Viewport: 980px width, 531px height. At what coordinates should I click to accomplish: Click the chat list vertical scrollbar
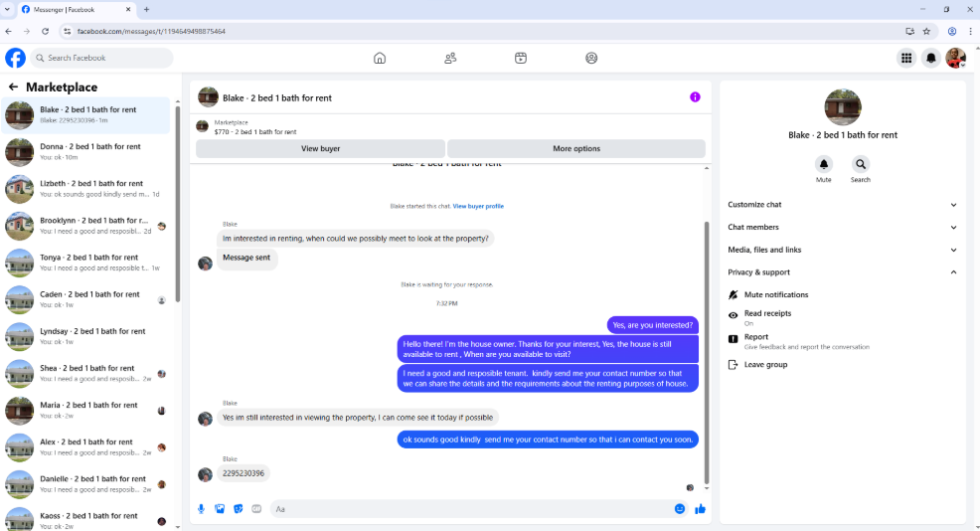point(178,203)
